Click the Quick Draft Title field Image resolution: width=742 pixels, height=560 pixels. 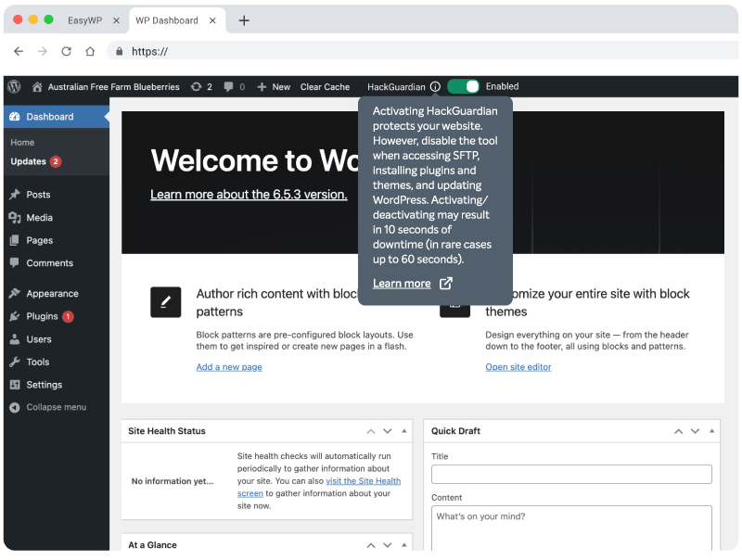[x=571, y=475]
